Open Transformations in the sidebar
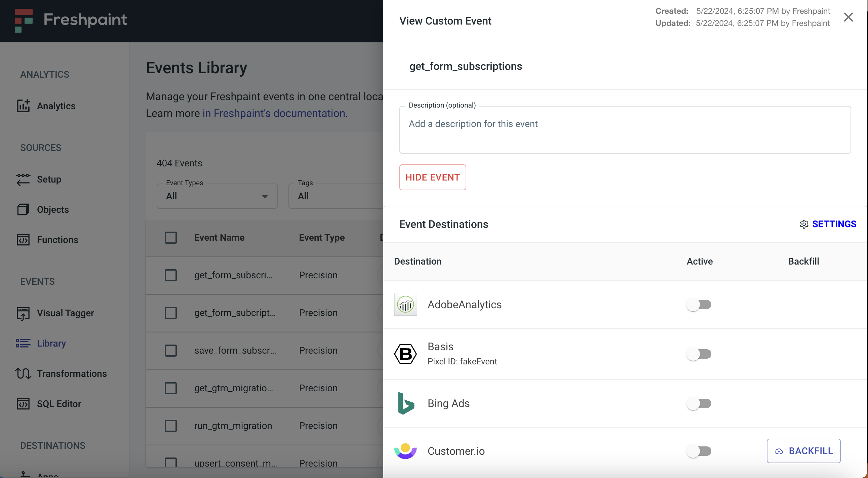Image resolution: width=868 pixels, height=478 pixels. pos(72,373)
